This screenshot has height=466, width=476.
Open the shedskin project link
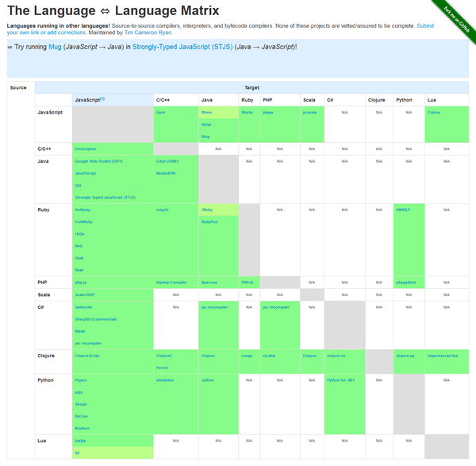(165, 380)
